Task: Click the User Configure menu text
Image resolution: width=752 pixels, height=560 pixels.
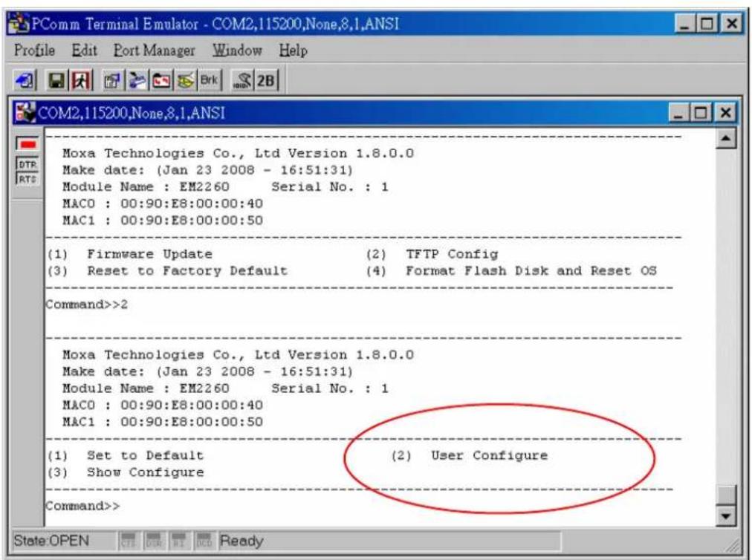Action: point(489,455)
